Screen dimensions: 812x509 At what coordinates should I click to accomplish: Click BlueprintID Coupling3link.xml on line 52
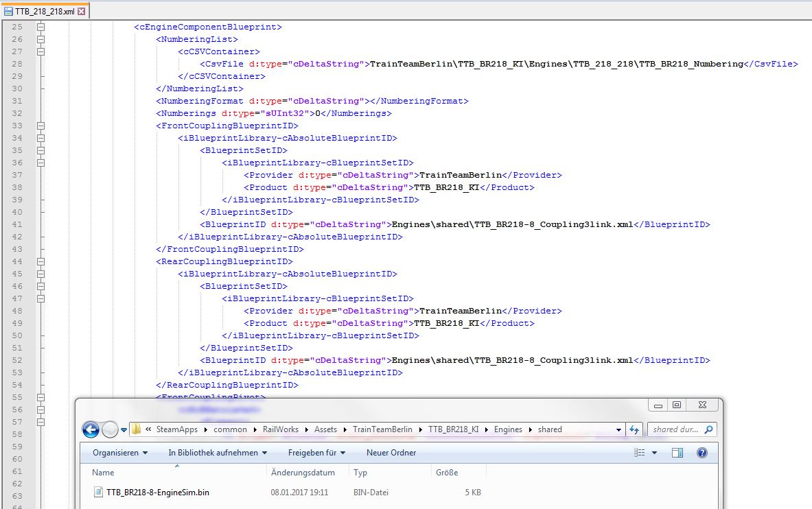click(x=512, y=360)
